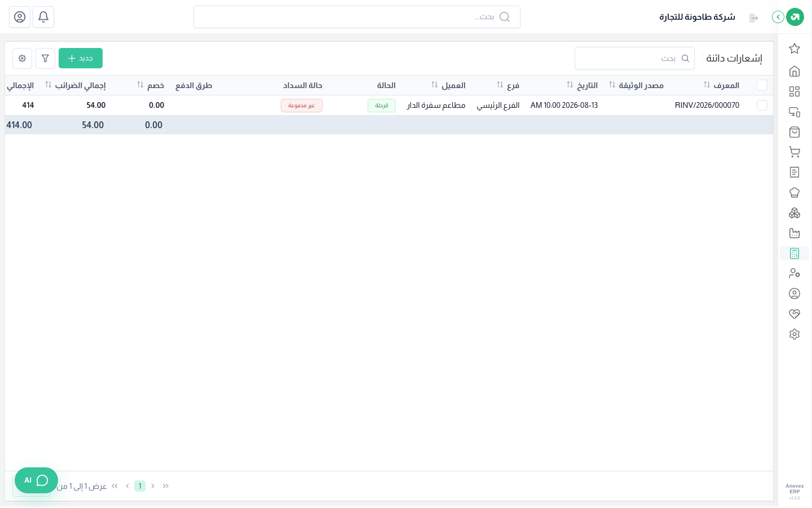812x508 pixels.
Task: Select page 1 in pagination
Action: click(140, 486)
